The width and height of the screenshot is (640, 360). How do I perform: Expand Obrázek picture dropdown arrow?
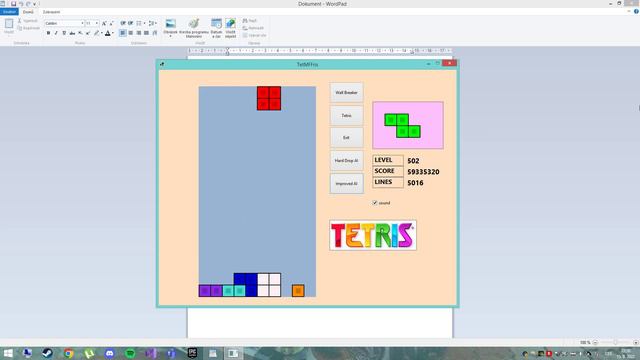point(171,36)
